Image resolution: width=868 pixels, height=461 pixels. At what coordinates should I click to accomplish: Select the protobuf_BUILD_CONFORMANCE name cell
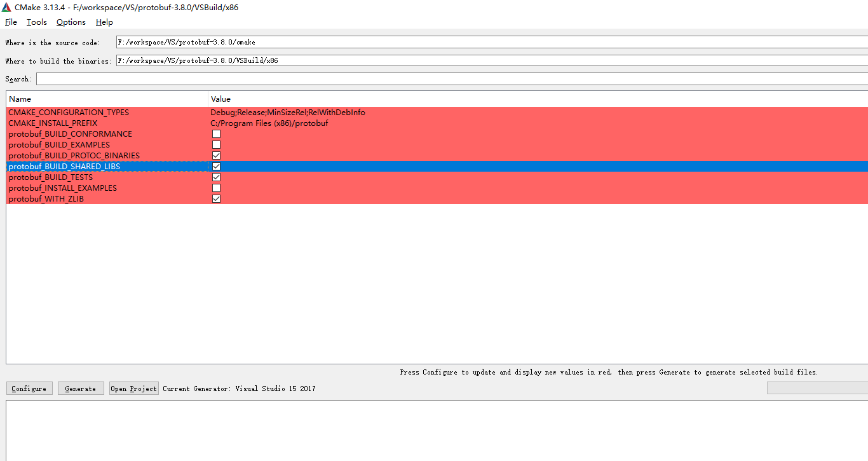[107, 134]
